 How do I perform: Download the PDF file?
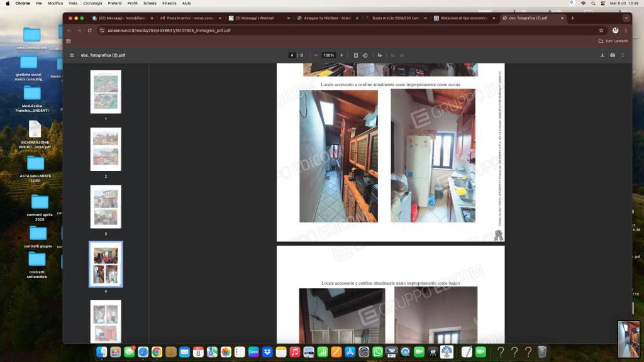click(x=602, y=55)
